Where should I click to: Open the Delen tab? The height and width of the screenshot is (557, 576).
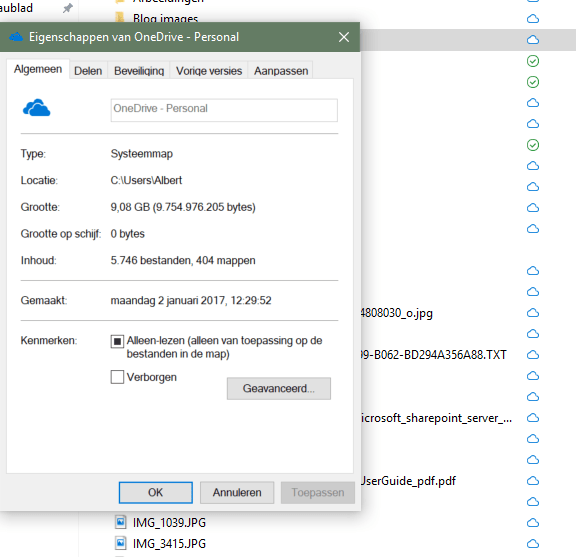pos(88,71)
